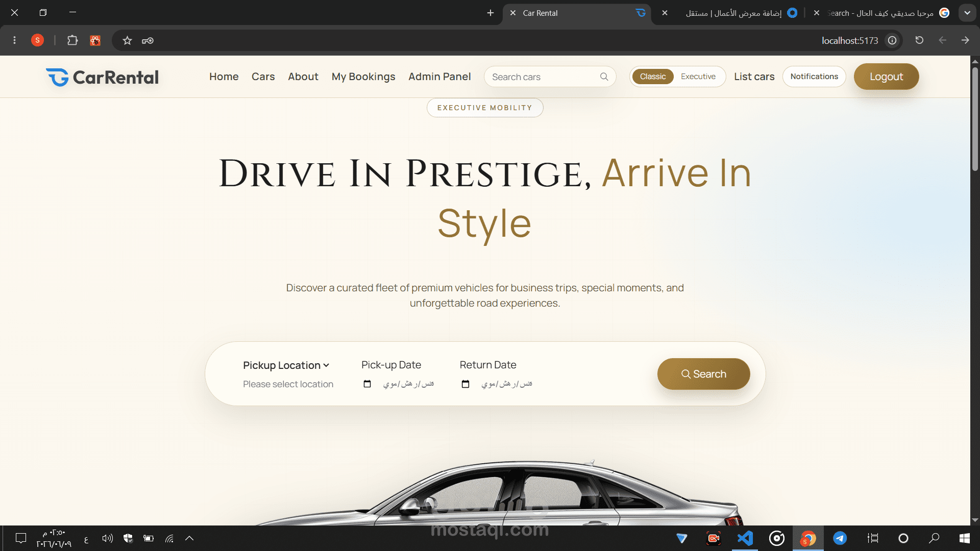
Task: Open the Return Date calendar icon
Action: pos(465,384)
